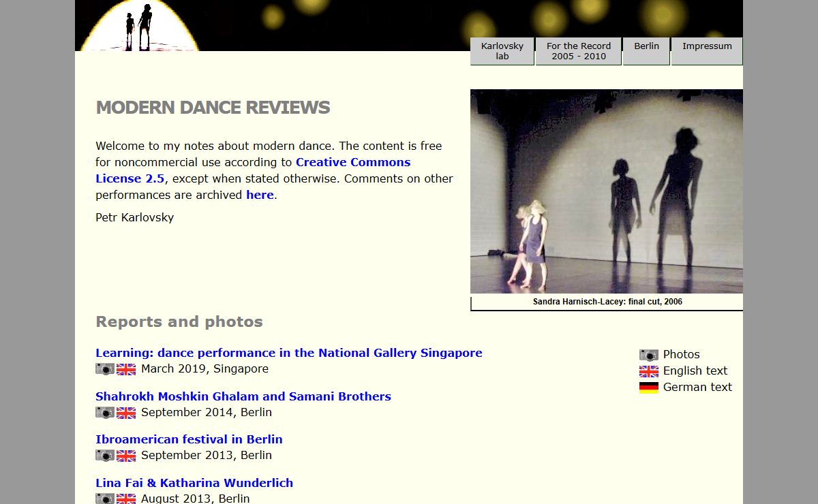
Task: Open the Karlovsky lab tab
Action: (502, 51)
